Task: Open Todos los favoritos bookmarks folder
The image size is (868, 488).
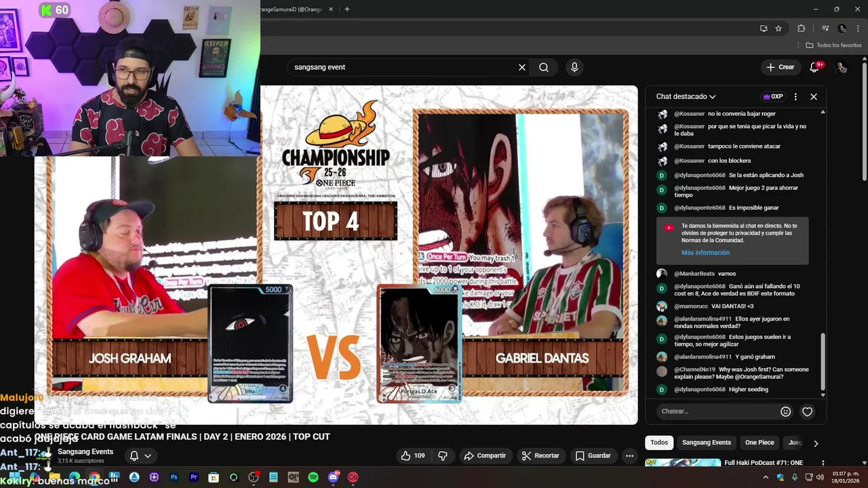Action: [833, 45]
